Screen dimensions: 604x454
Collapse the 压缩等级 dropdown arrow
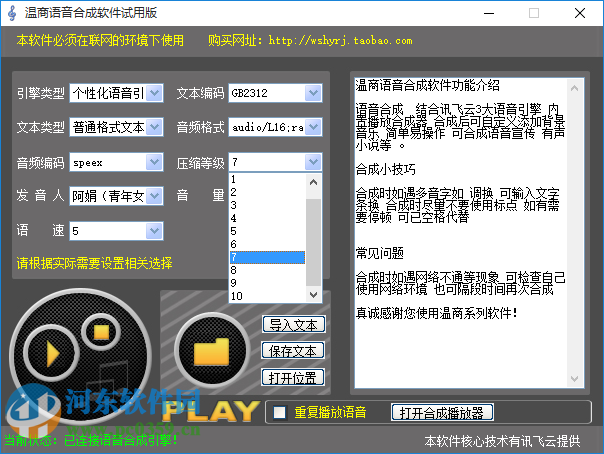pos(313,162)
